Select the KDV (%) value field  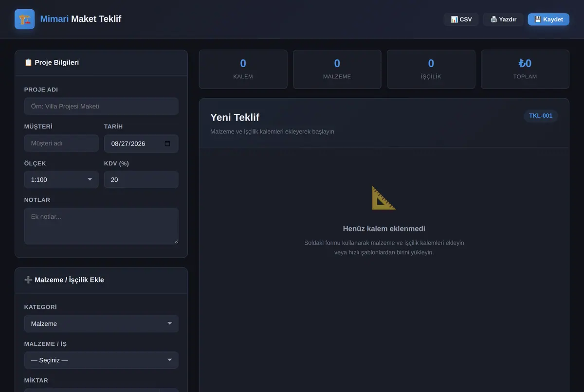coord(141,179)
